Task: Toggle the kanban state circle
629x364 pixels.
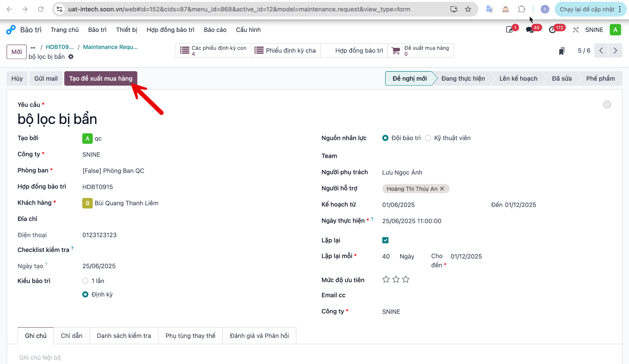Action: (607, 105)
